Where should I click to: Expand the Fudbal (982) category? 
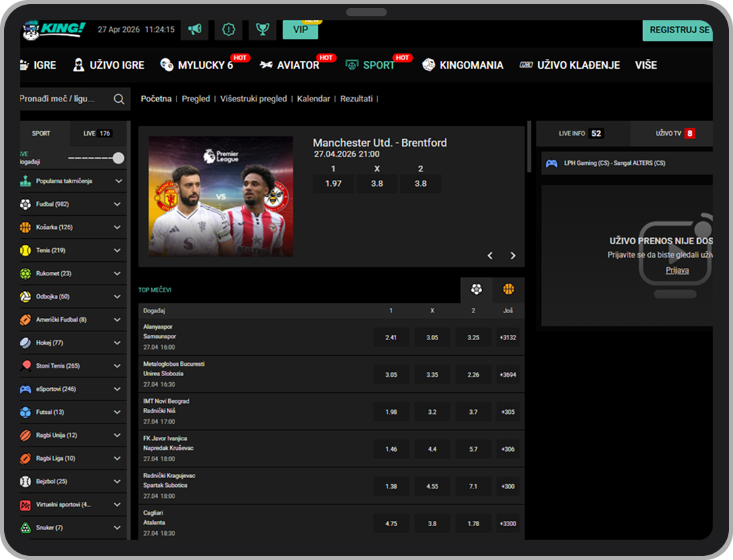118,204
